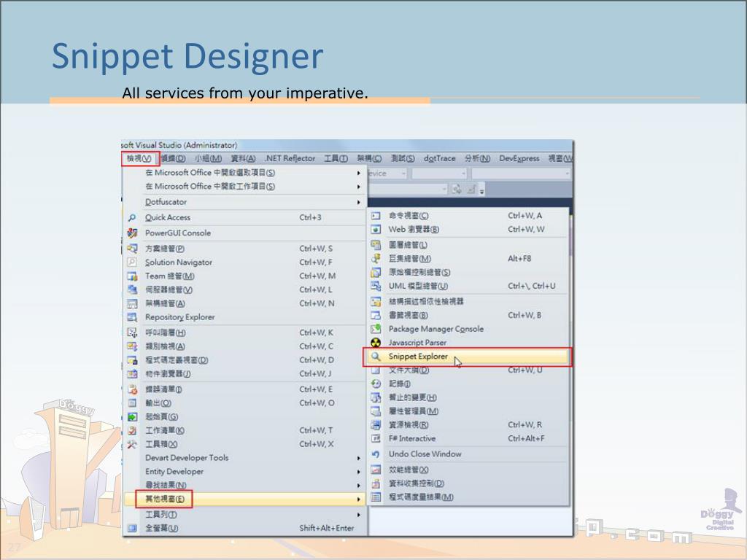Screen dimensions: 747x560
Task: Open the toolbar overflow options arrow
Action: [481, 190]
